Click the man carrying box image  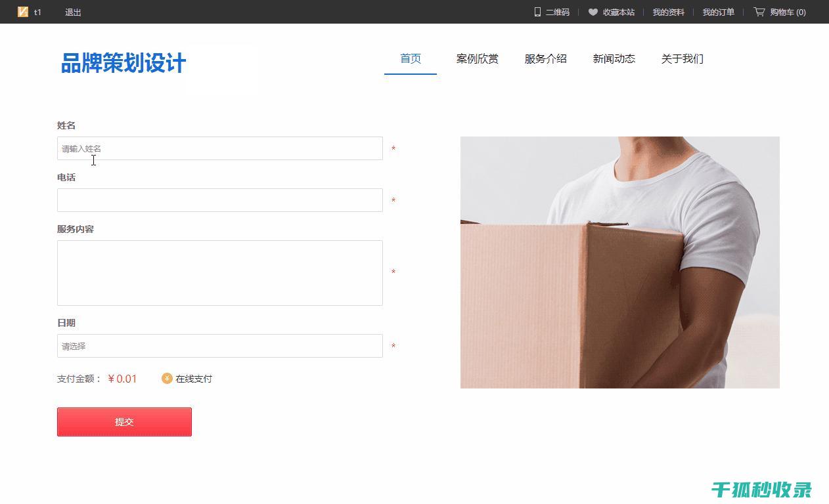coord(620,262)
